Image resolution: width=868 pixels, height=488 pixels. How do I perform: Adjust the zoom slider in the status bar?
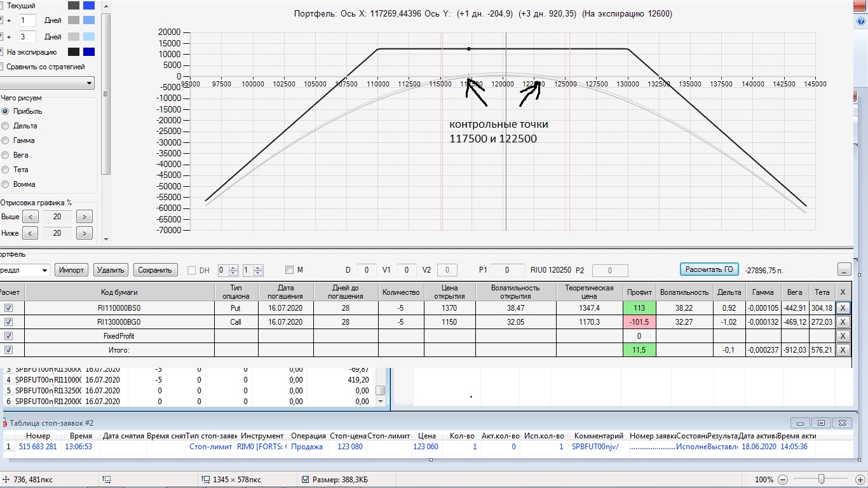coord(821,479)
